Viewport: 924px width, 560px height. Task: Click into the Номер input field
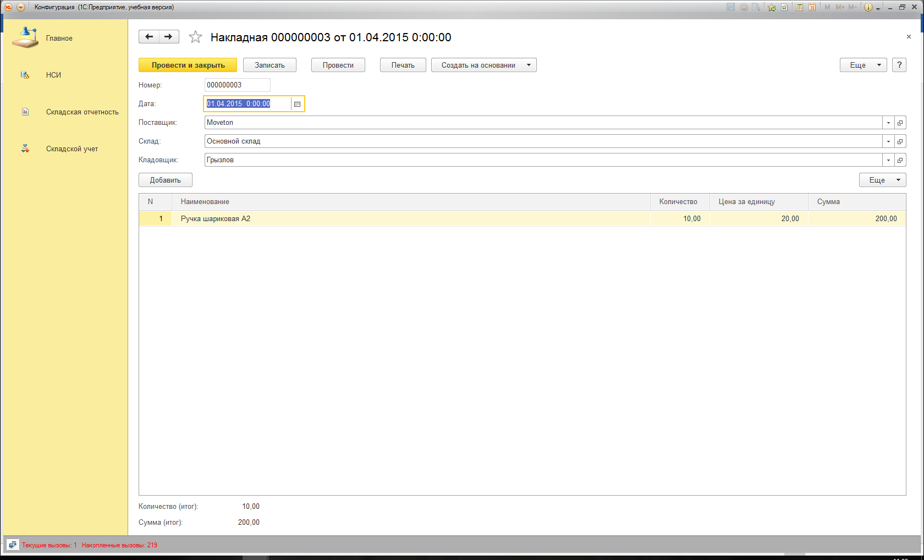point(237,85)
